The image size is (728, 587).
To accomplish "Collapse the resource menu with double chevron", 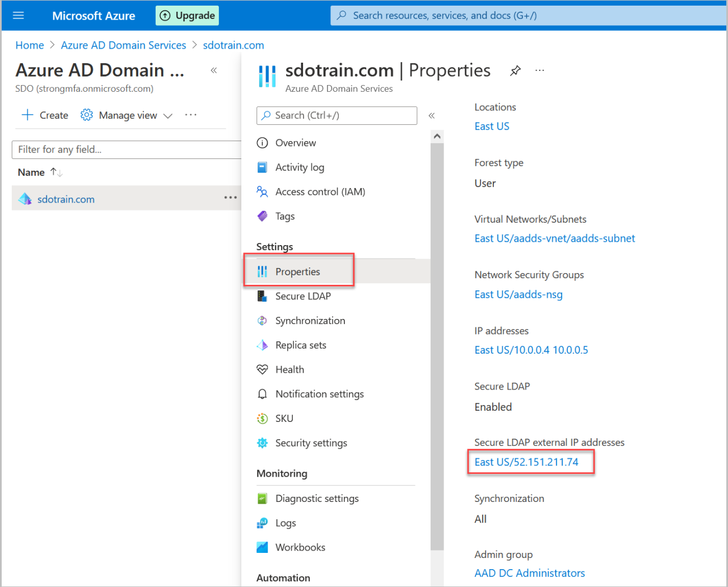I will 432,116.
